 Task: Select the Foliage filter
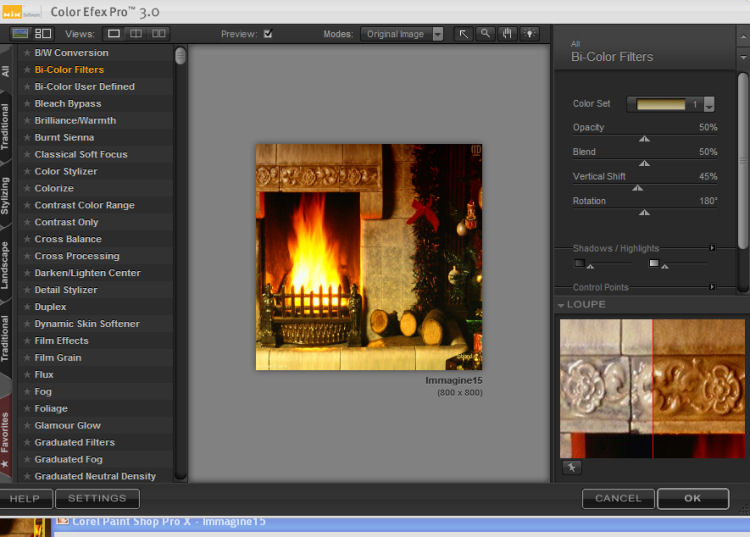tap(51, 408)
